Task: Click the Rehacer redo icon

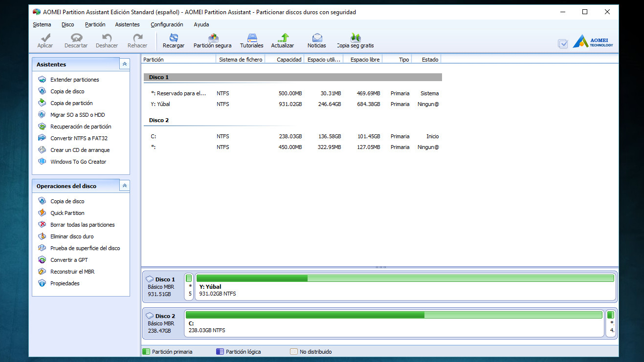Action: tap(137, 38)
